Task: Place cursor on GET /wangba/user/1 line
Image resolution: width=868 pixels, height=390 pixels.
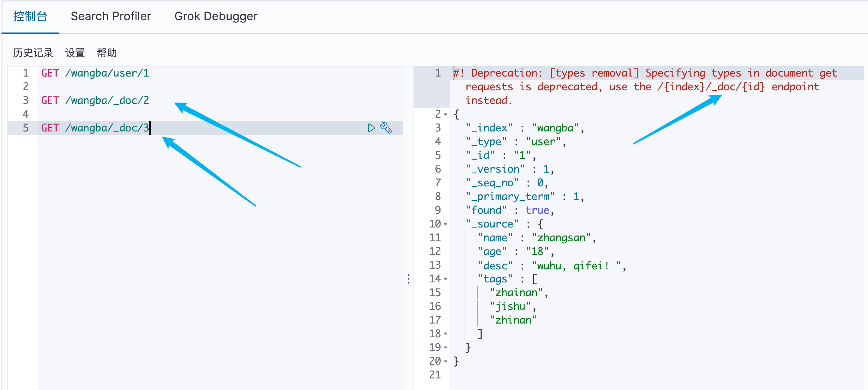Action: 95,73
